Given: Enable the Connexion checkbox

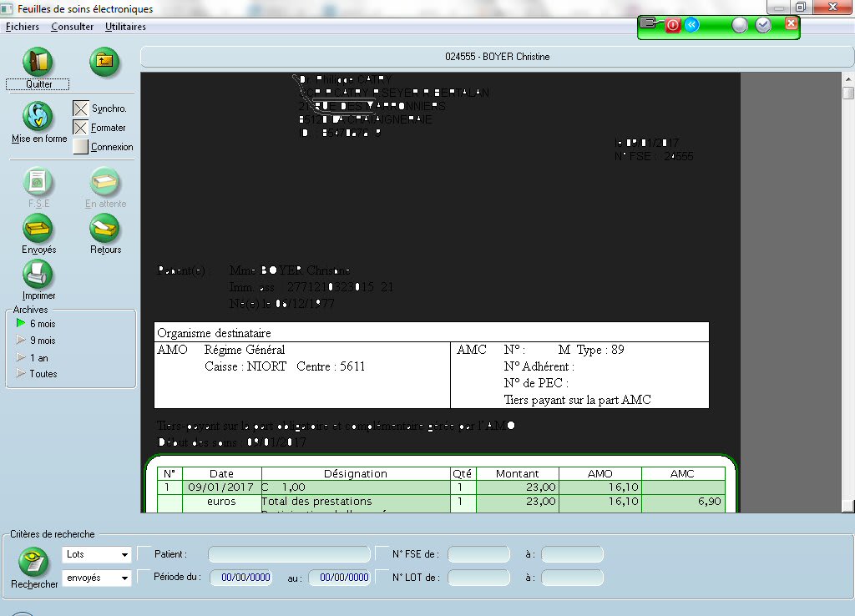Looking at the screenshot, I should (x=80, y=147).
